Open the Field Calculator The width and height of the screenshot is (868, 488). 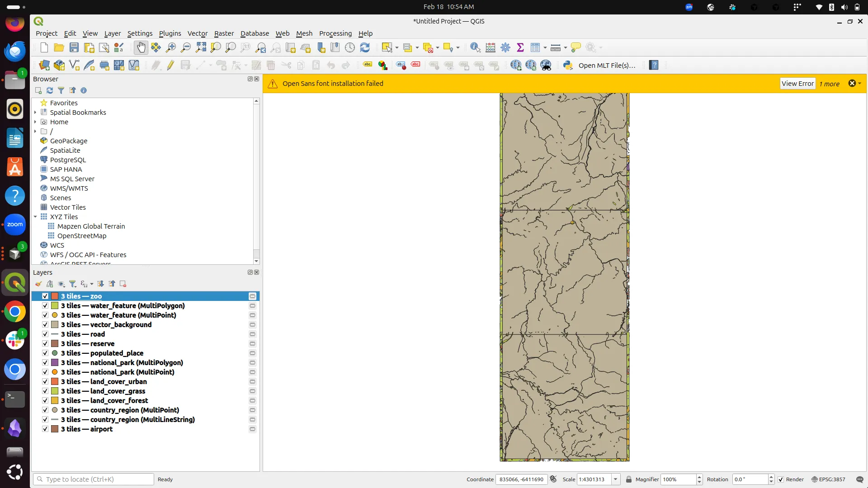pos(491,47)
